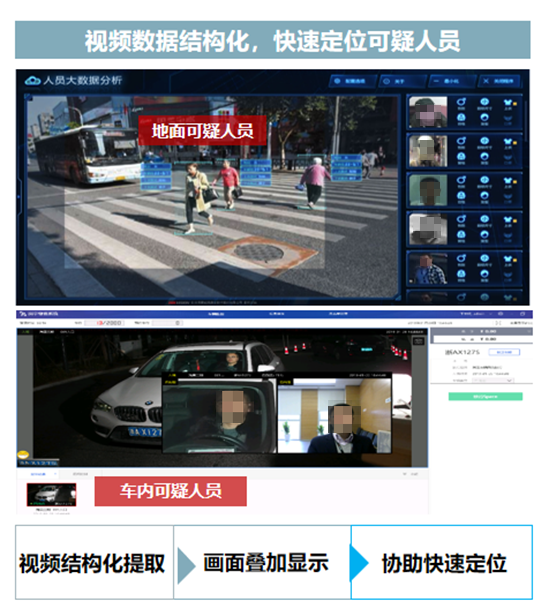Click the yellow round icon on night video
Screen dimensions: 549x609
pos(24,454)
